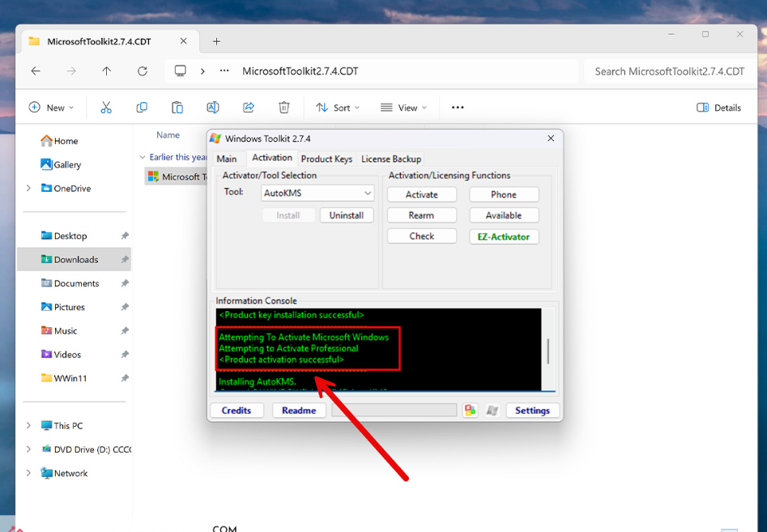The width and height of the screenshot is (767, 532).
Task: Open the Sort dropdown menu
Action: click(x=338, y=108)
